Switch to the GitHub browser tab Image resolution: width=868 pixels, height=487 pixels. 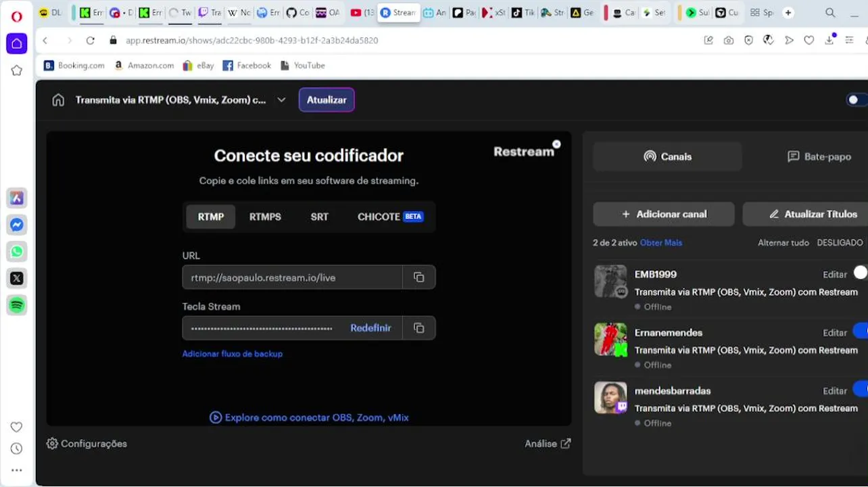297,13
